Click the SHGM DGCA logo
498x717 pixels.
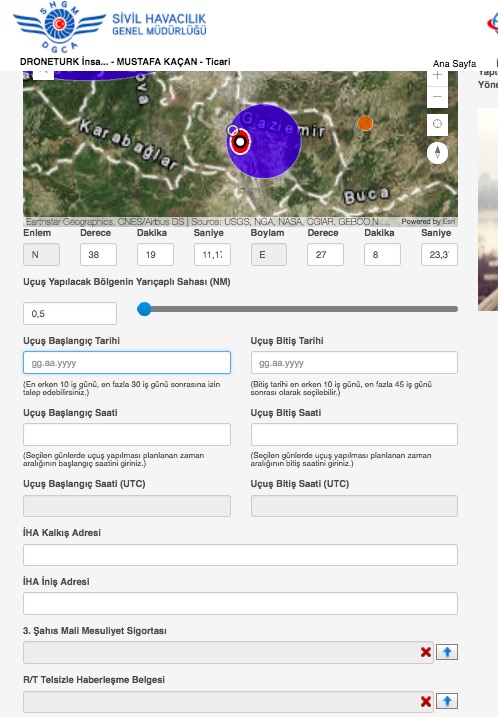pos(60,26)
